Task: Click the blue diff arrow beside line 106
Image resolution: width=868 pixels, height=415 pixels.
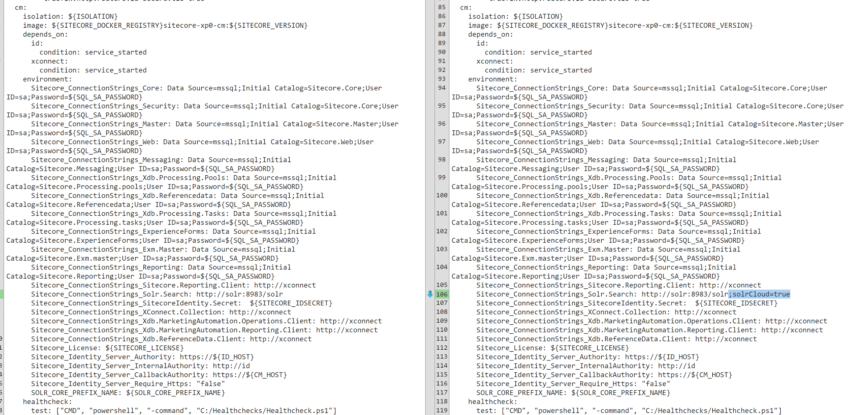Action: point(430,294)
